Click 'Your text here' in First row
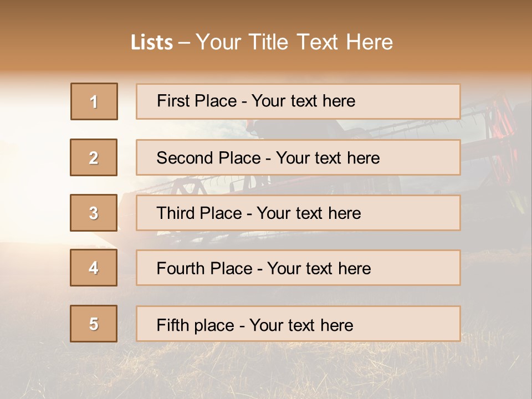 (x=303, y=101)
